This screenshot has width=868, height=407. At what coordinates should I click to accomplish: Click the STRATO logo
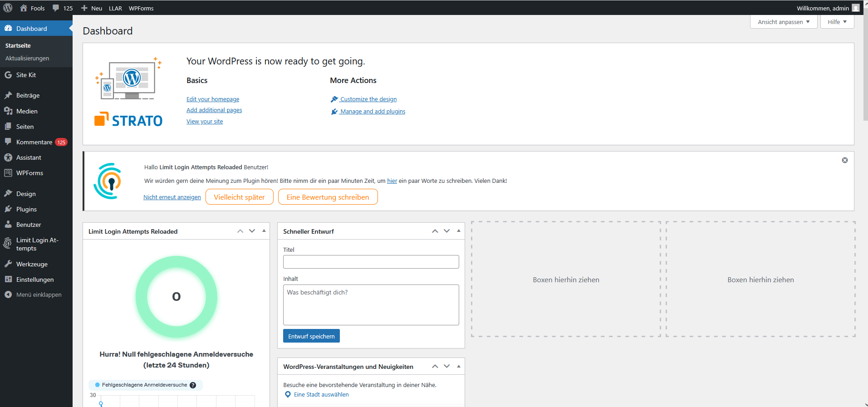pyautogui.click(x=128, y=120)
